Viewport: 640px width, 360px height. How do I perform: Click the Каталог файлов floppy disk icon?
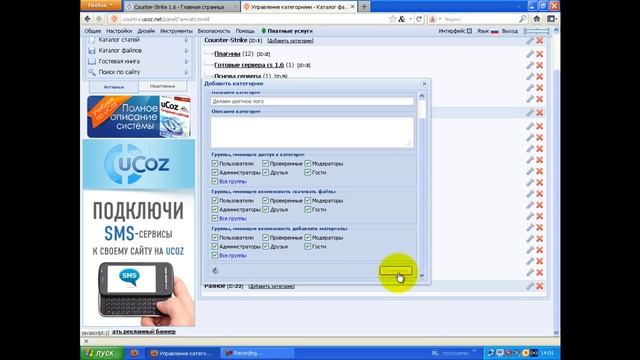point(92,51)
